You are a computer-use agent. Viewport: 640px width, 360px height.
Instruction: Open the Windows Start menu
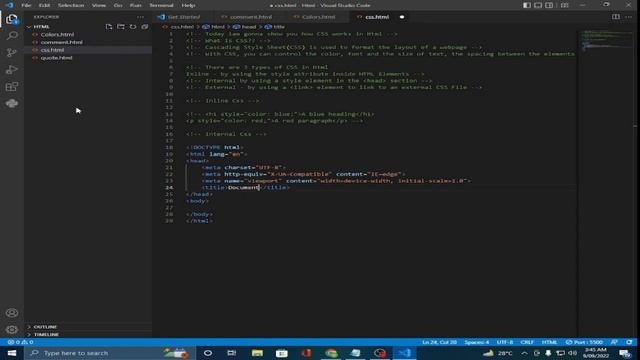(x=12, y=353)
